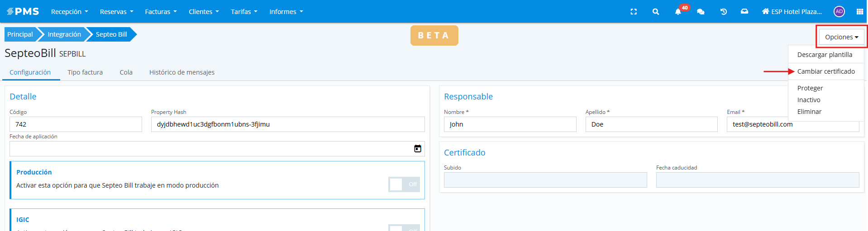Toggle fullscreen mode icon
This screenshot has width=868, height=231.
(634, 12)
